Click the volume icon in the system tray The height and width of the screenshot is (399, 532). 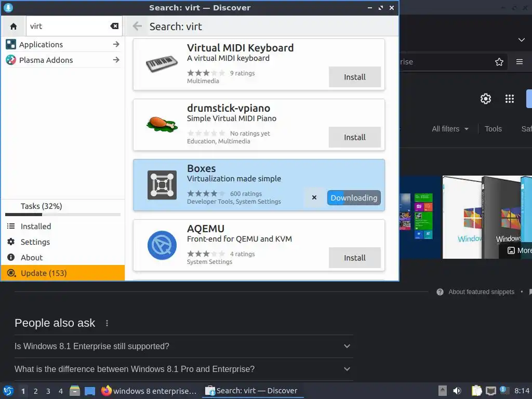tap(457, 391)
